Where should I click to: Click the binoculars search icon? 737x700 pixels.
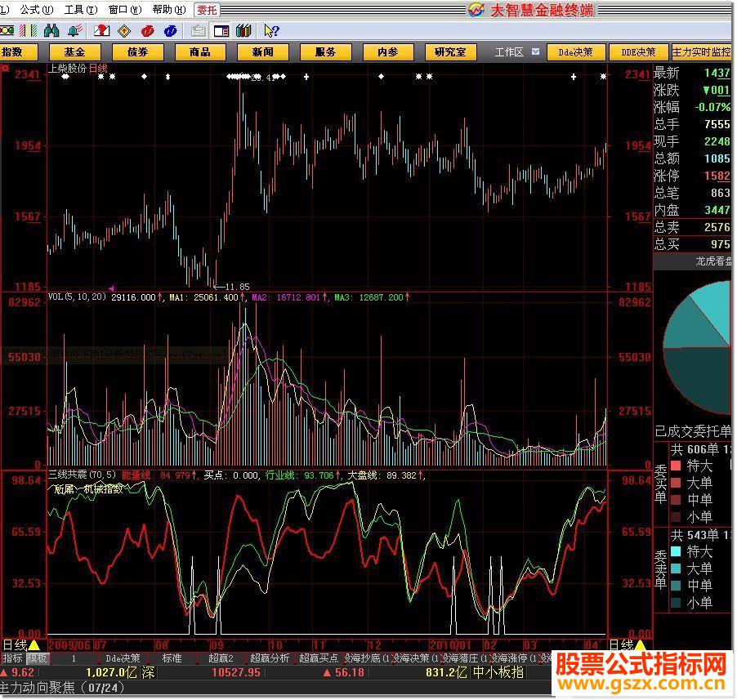[51, 31]
